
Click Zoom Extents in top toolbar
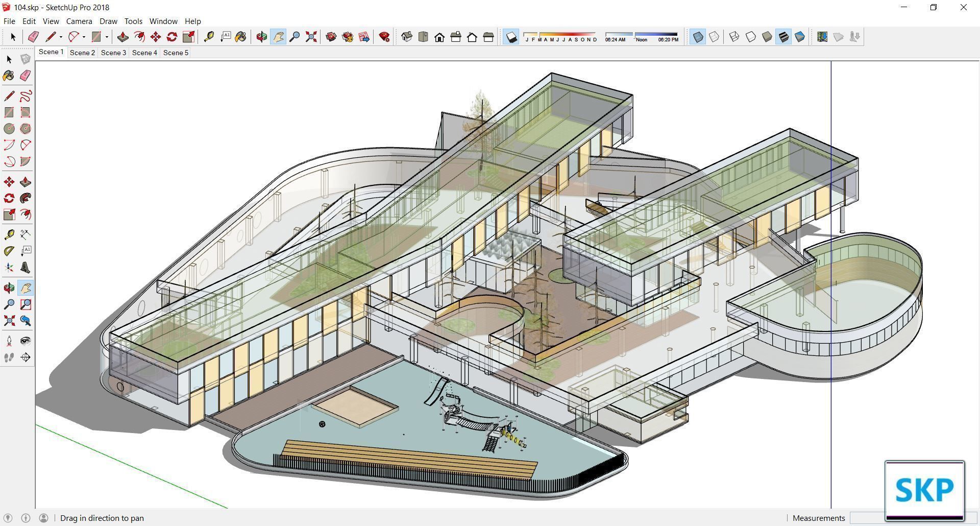pos(311,37)
